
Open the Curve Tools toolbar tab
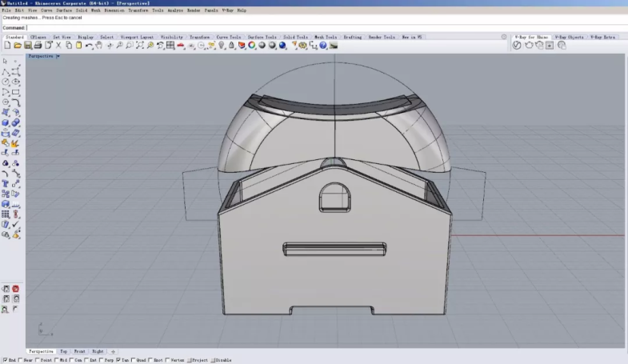(x=228, y=37)
